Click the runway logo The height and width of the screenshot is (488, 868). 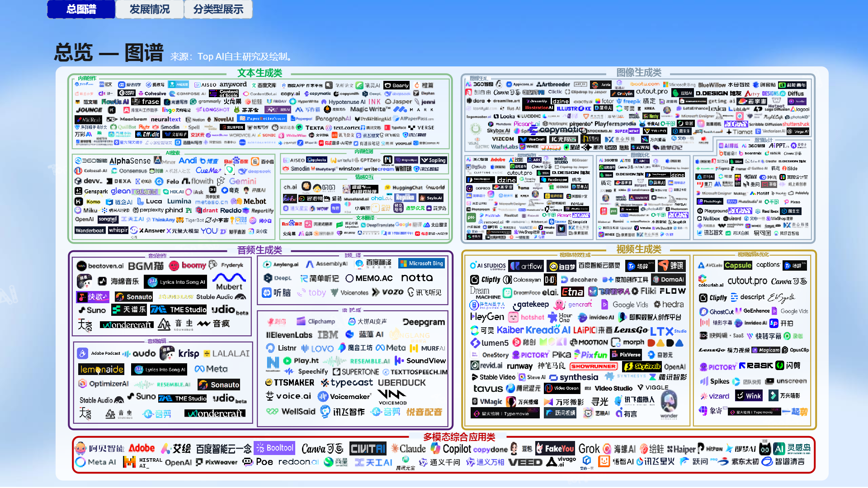(519, 366)
